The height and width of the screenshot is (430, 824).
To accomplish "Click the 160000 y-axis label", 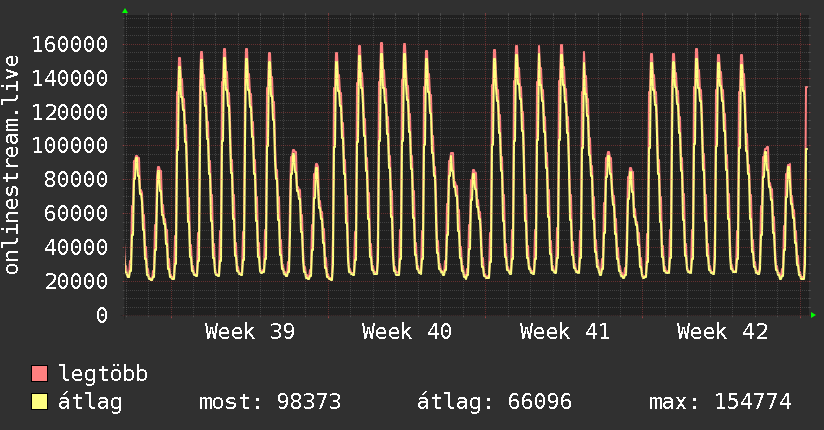I will coord(70,44).
